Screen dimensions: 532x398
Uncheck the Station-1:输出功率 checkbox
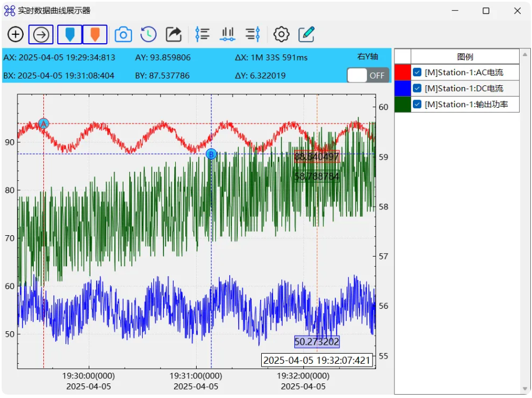pyautogui.click(x=417, y=104)
